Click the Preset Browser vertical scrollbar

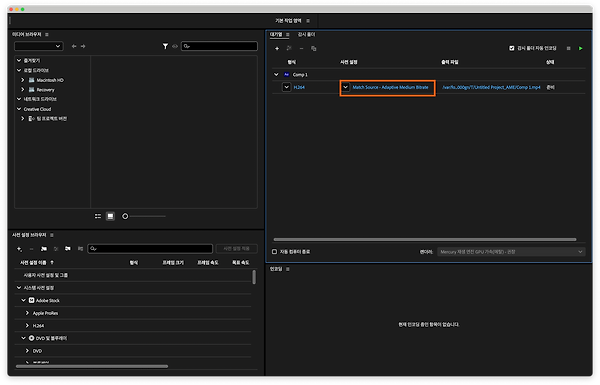point(254,277)
